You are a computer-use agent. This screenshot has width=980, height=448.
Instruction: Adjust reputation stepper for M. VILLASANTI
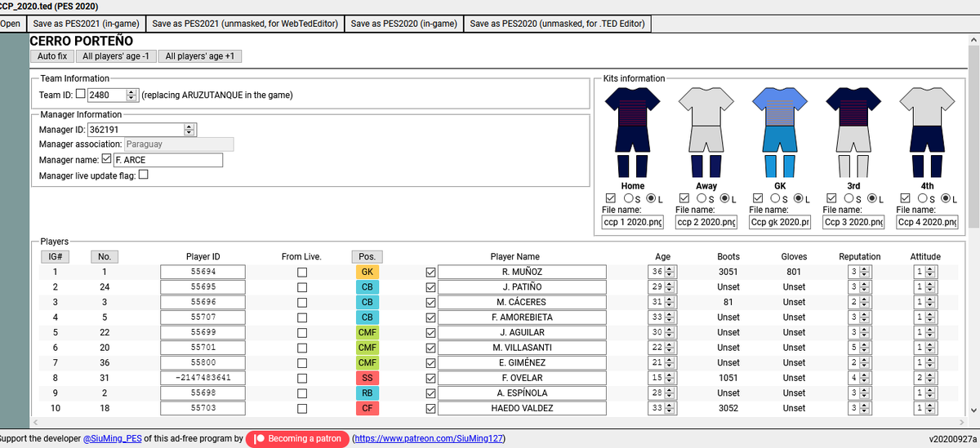864,348
